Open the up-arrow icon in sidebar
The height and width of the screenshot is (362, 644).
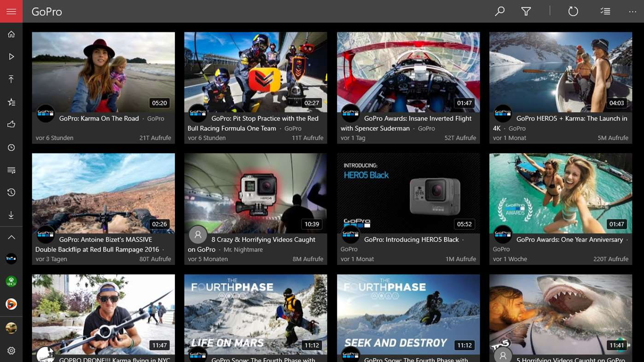point(11,79)
